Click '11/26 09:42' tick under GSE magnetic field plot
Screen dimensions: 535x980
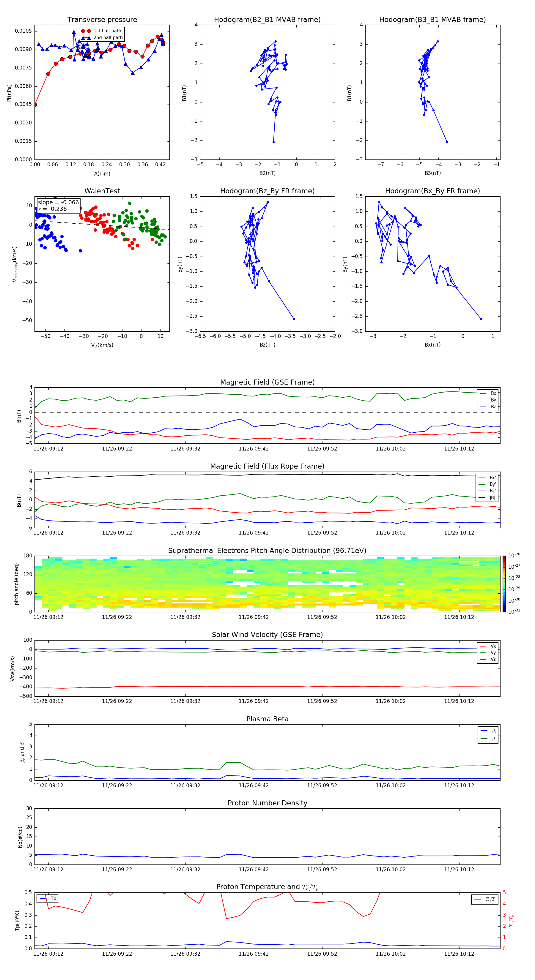[254, 449]
